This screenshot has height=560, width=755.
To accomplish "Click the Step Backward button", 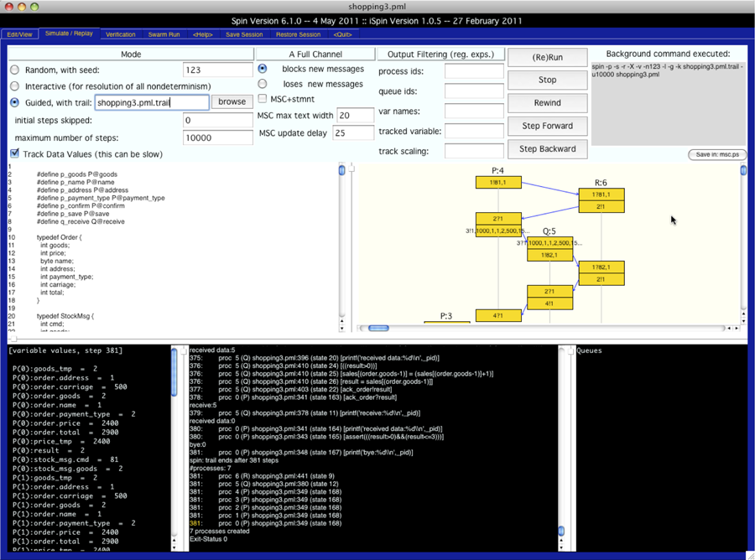I will (548, 149).
